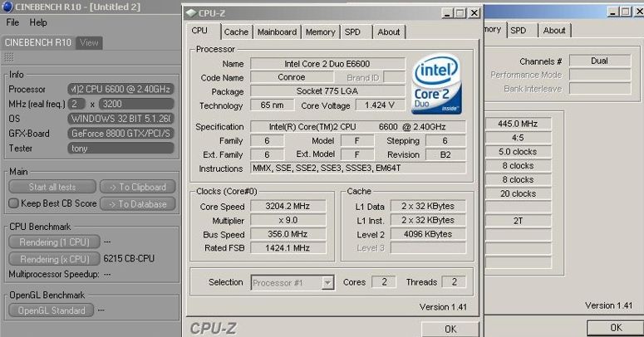Click the 5.0 clocks value in rear window
The image size is (644, 337).
pos(518,151)
